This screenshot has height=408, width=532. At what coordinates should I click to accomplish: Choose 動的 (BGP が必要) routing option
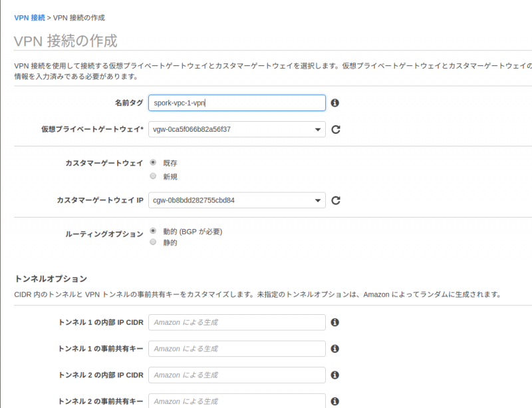click(154, 231)
